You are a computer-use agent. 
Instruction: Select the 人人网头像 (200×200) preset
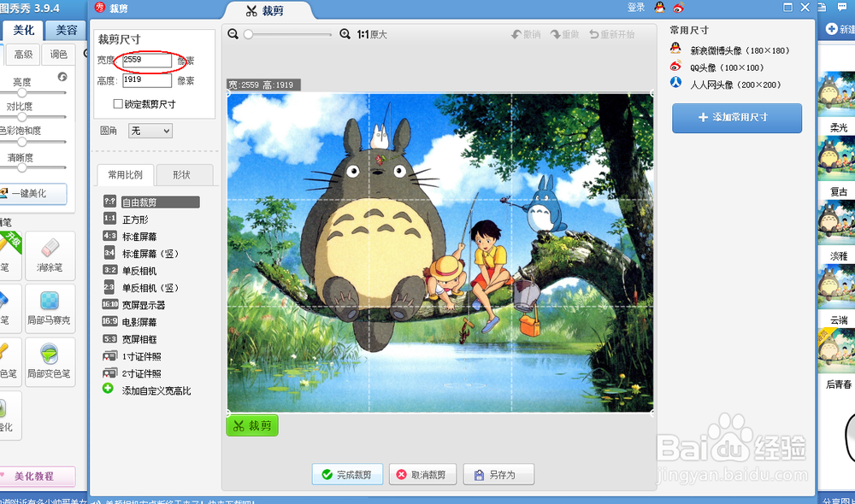735,85
